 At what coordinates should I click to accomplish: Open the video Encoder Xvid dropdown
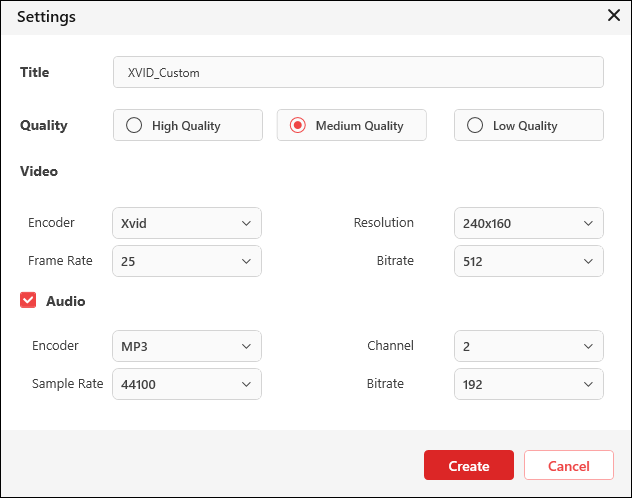coord(187,223)
